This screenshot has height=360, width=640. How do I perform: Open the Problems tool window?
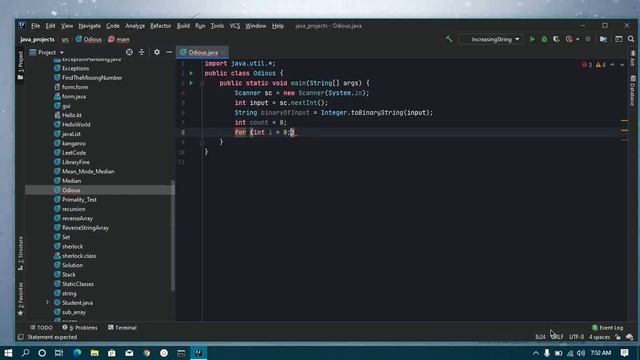(80, 327)
